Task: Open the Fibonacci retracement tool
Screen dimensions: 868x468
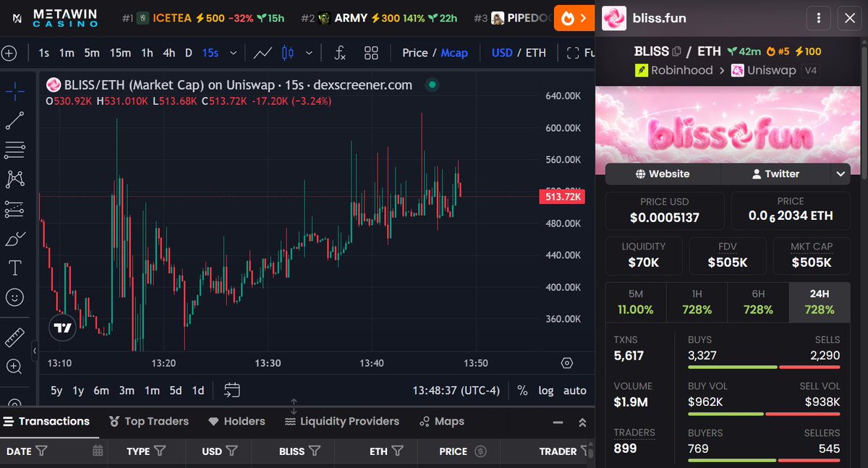Action: coord(15,150)
